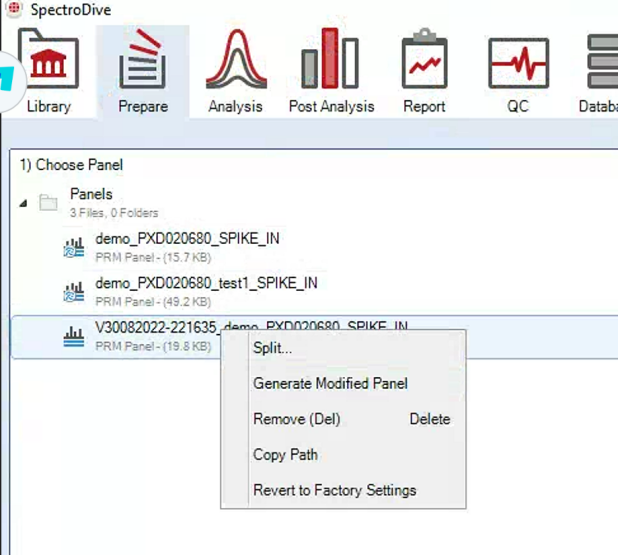Click the QC tab label
The width and height of the screenshot is (618, 555).
pyautogui.click(x=517, y=106)
